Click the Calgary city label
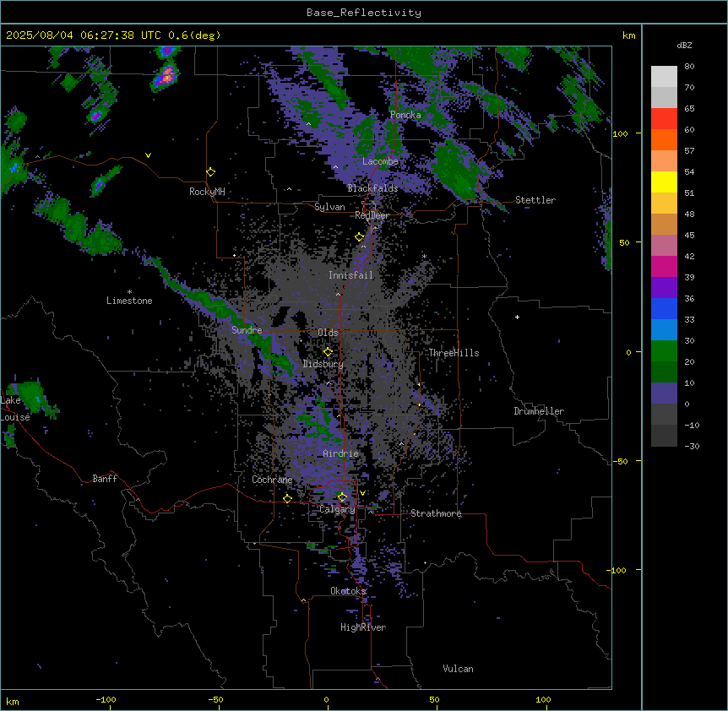This screenshot has width=728, height=711. 337,509
